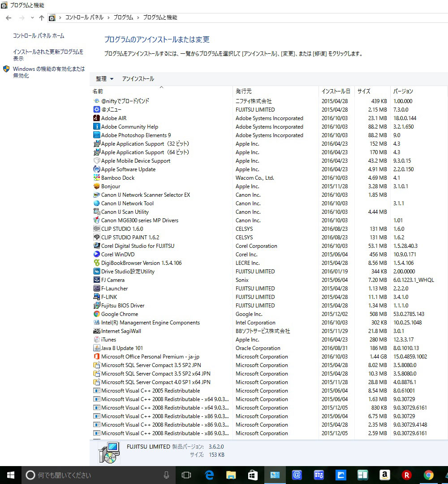Screen dimensions: 448x484
Task: Select the CLIP STUDIO 1.6.0 entry
Action: pos(268,229)
